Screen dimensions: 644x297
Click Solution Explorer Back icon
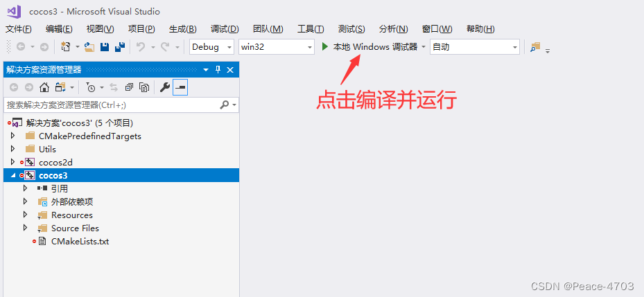pos(14,87)
